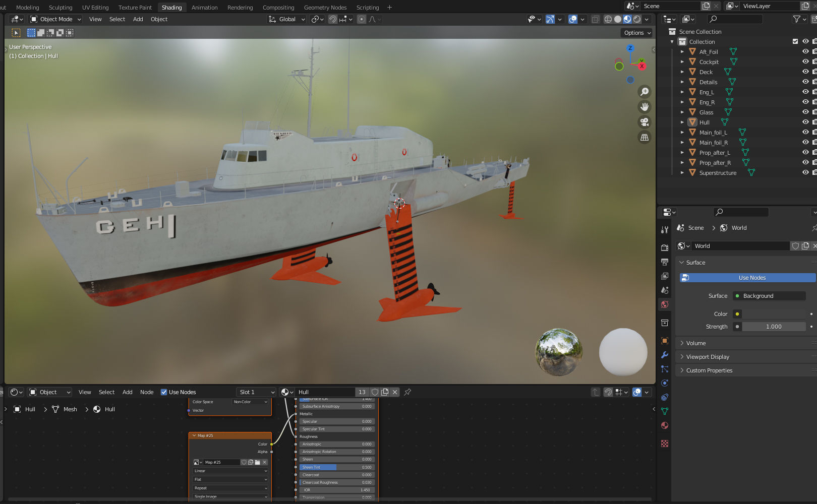Switch to the UV Editing workspace tab
Viewport: 817px width, 504px height.
click(x=95, y=8)
